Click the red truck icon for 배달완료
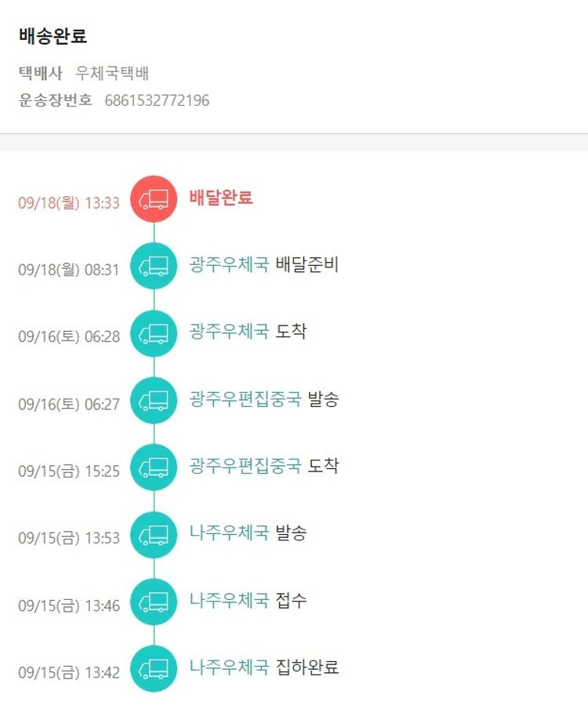Screen dimensions: 588x720 click(x=154, y=199)
